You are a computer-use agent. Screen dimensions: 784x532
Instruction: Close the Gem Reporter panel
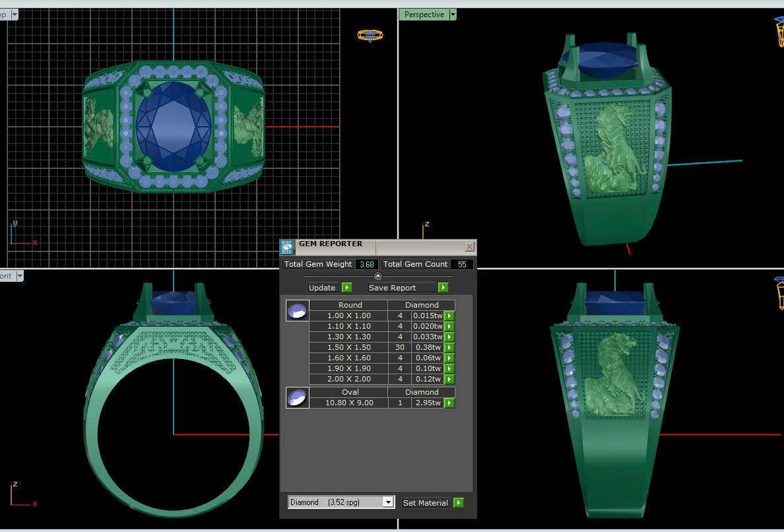tap(469, 247)
